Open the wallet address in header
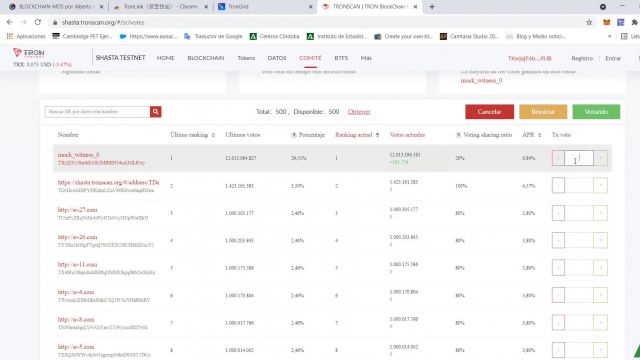640x360 pixels. 529,58
